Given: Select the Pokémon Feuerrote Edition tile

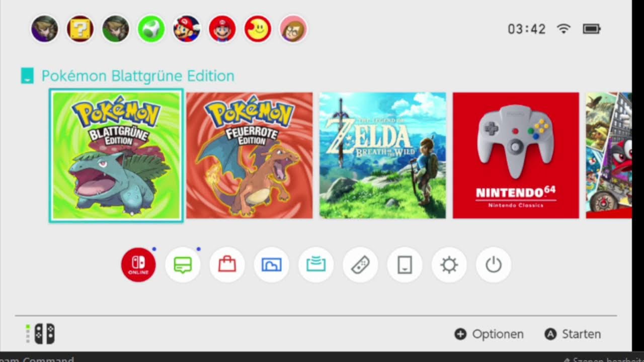Looking at the screenshot, I should tap(250, 155).
